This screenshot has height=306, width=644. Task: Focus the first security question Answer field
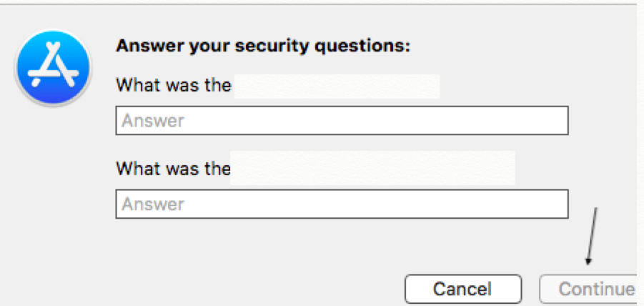click(x=342, y=121)
